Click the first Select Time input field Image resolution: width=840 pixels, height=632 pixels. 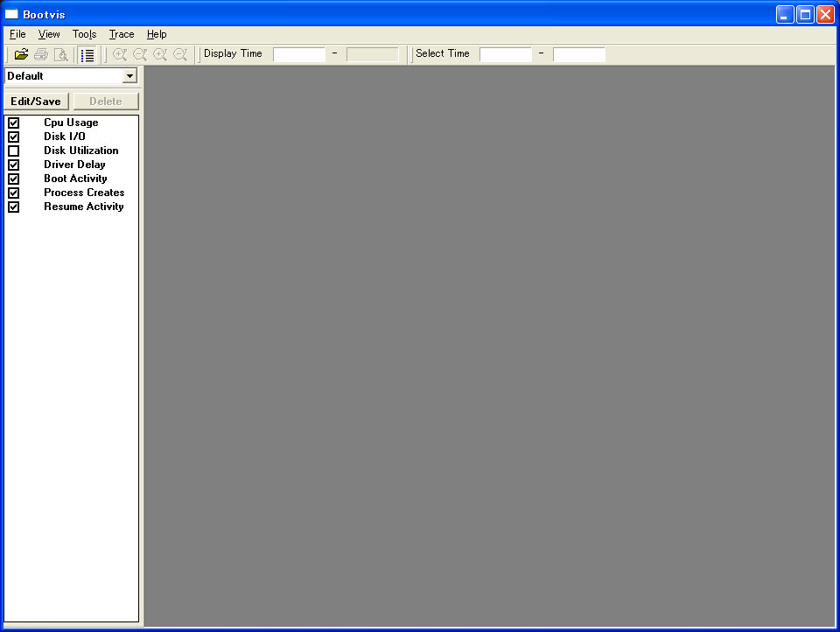point(505,54)
